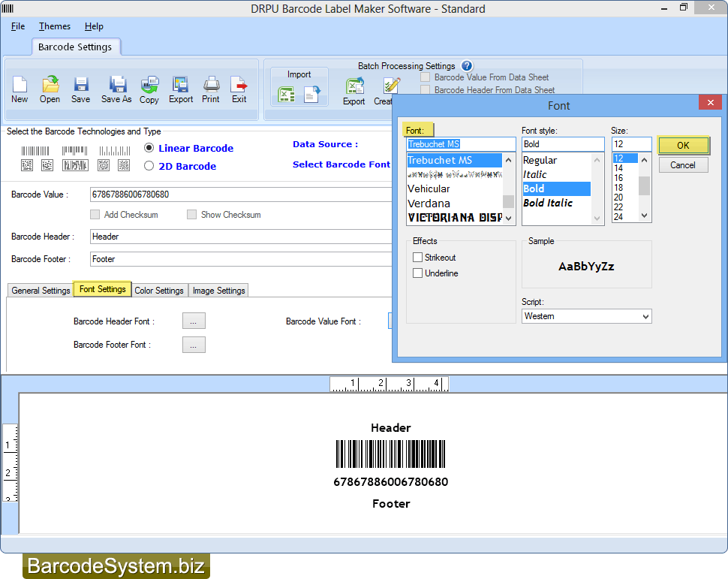Screen dimensions: 728x579
Task: Enable Strikeout effect checkbox
Action: 418,258
